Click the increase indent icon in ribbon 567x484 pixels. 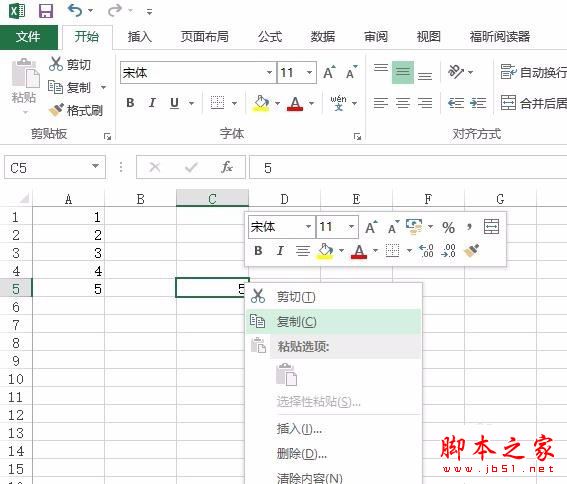tap(478, 103)
